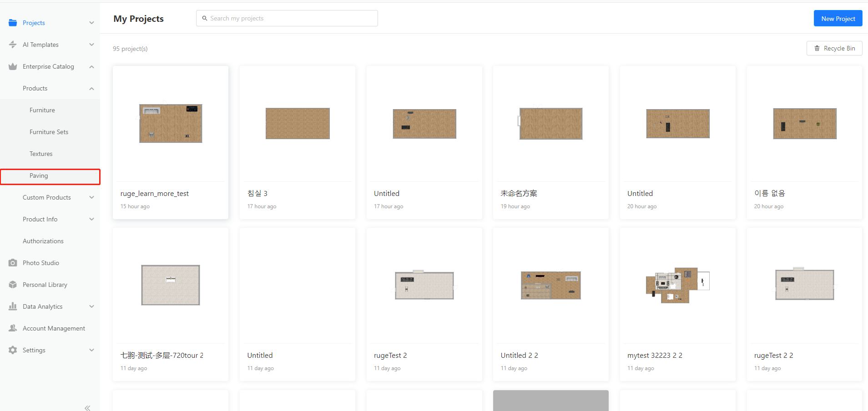
Task: Click the Data Analytics bar chart icon
Action: (13, 306)
